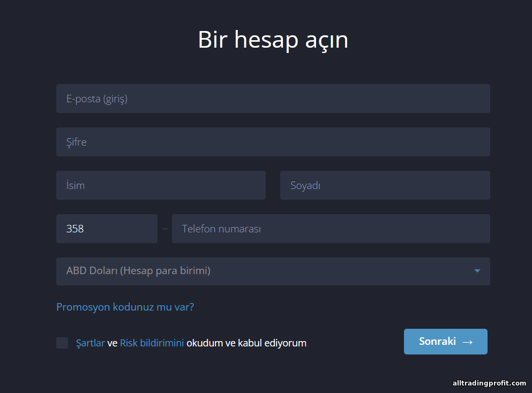Focus the Şifre password field

[273, 142]
